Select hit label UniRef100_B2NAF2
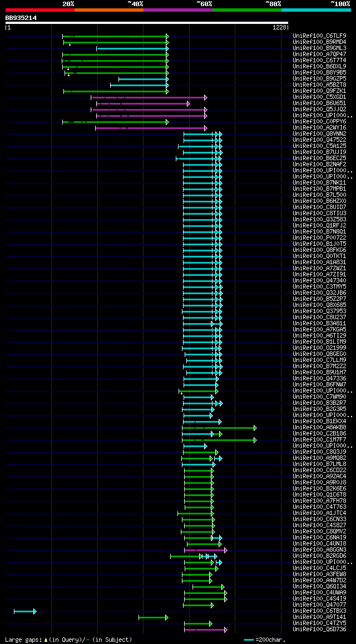356x644 pixels. tap(319, 164)
